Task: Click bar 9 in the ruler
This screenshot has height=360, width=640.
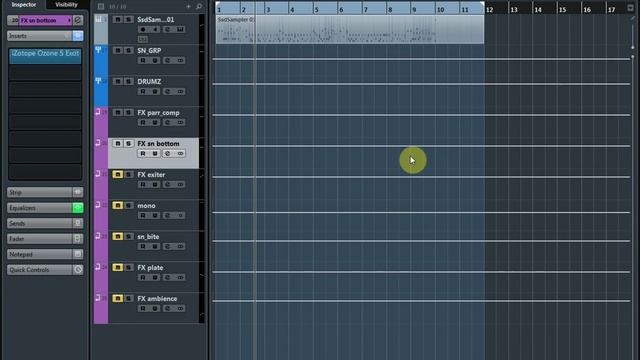Action: coord(414,9)
